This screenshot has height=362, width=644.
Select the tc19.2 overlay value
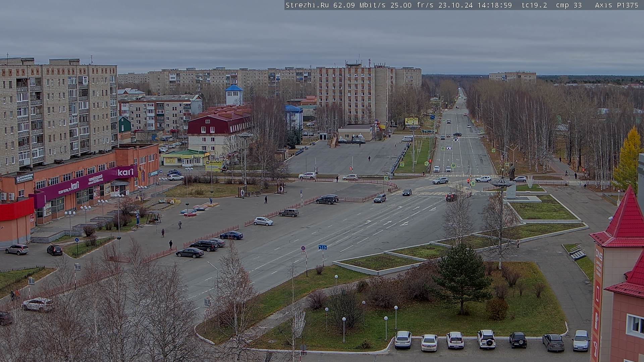coord(534,5)
